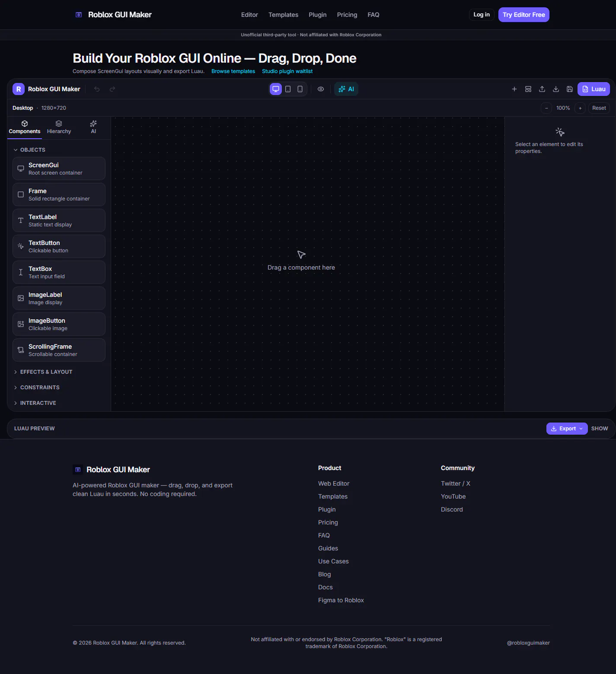Screen dimensions: 616x674
Task: Open Web Editor footer link
Action: coord(334,483)
